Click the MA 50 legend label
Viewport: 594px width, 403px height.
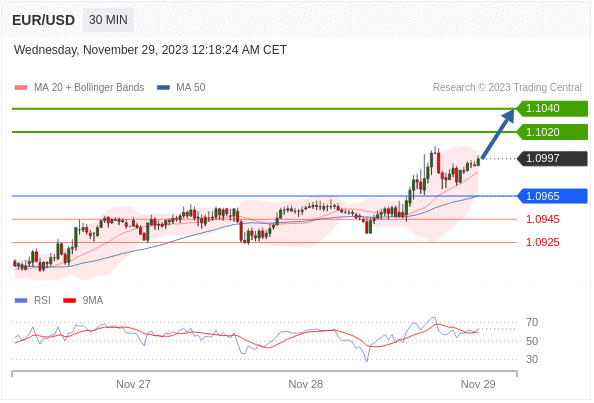click(191, 87)
